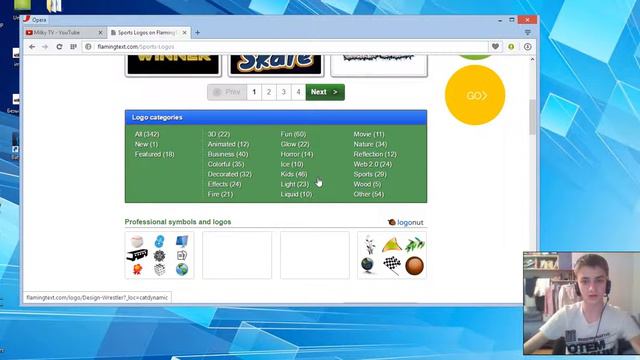The image size is (640, 360).
Task: Click the globe site info icon
Action: pos(88,47)
